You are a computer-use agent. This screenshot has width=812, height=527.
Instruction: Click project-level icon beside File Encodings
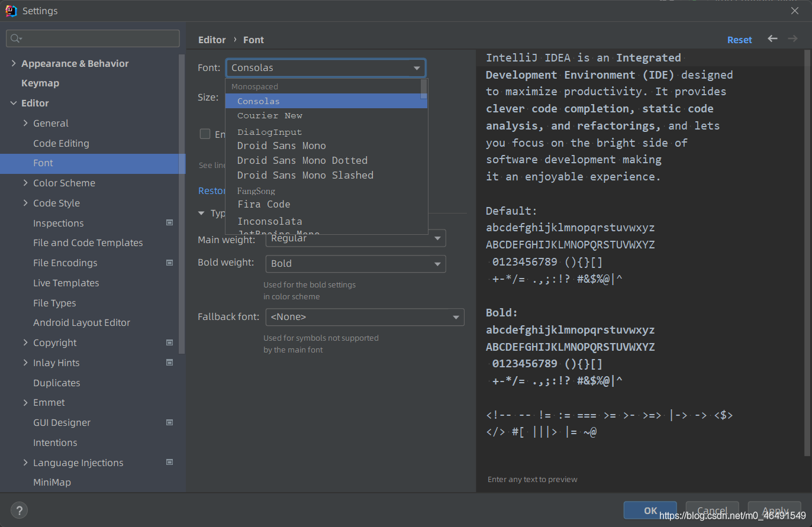click(170, 263)
